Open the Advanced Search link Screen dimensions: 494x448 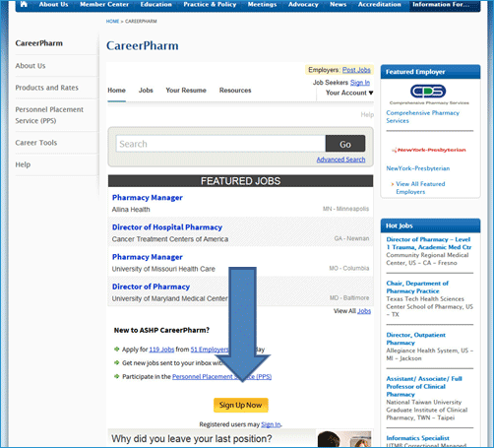click(x=340, y=160)
